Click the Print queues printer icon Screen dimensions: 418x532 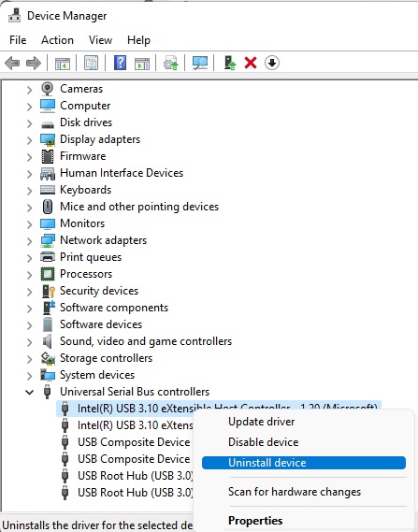click(48, 257)
